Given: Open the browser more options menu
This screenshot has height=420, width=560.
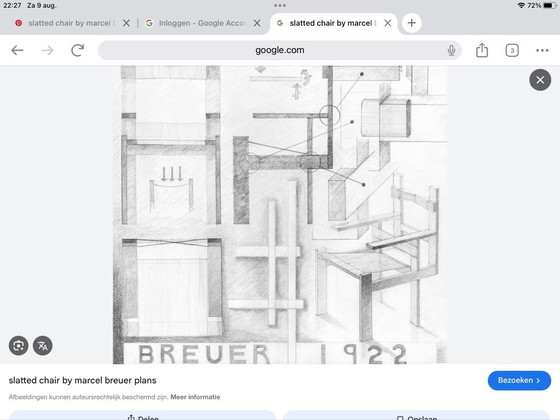Looking at the screenshot, I should pyautogui.click(x=542, y=50).
